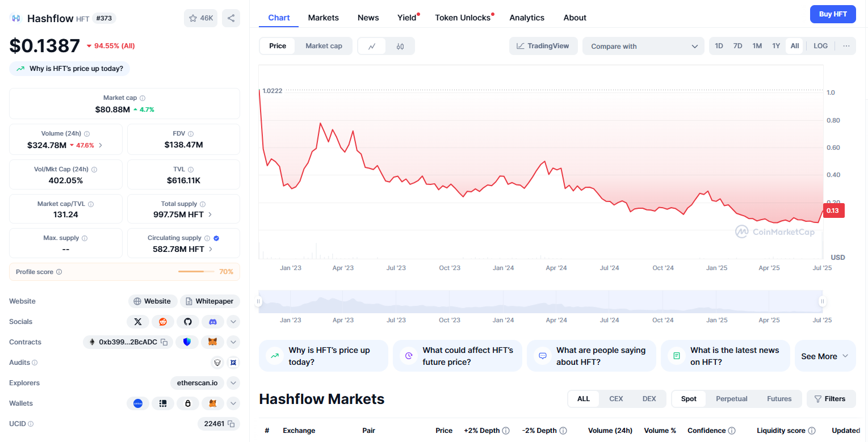The image size is (868, 442).
Task: Click the right handle of chart range slider
Action: click(x=822, y=301)
